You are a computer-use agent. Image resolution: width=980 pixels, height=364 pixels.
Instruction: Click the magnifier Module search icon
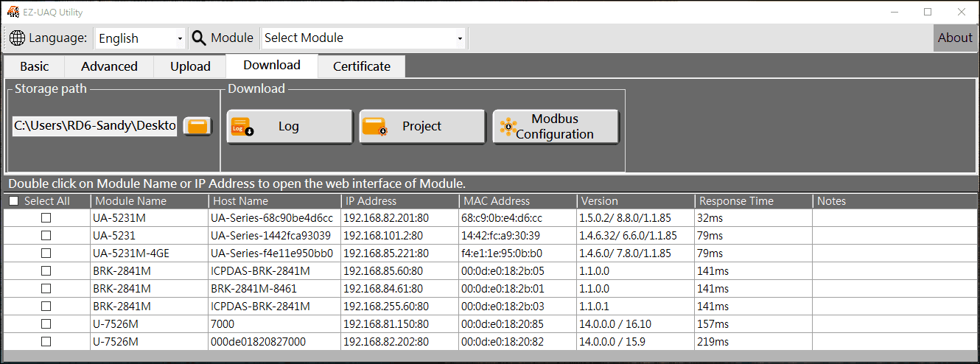pos(199,38)
